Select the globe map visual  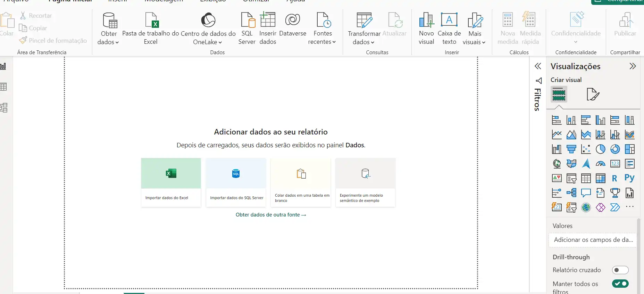point(557,164)
